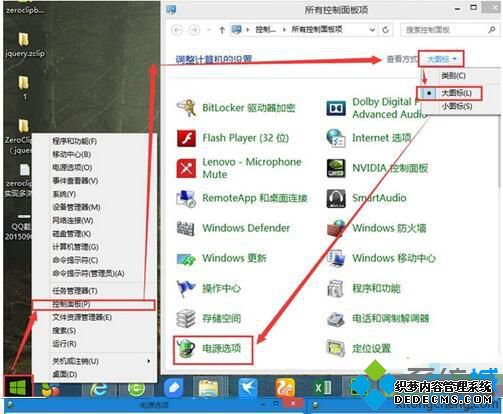Open 定位设置 icon

(x=336, y=349)
